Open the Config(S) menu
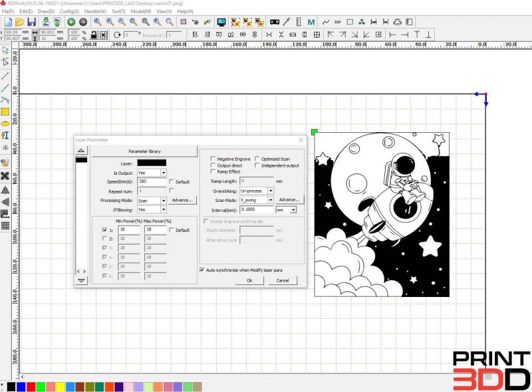The width and height of the screenshot is (532, 392). pos(69,11)
